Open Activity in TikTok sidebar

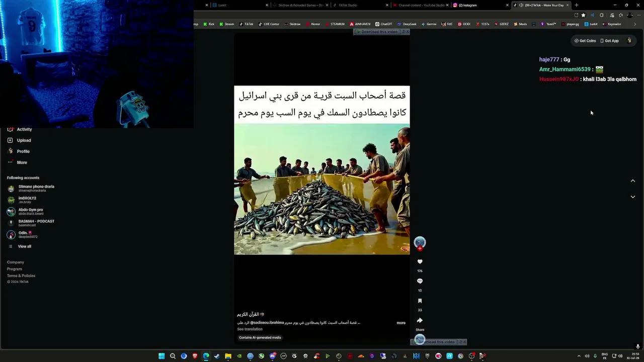(x=20, y=129)
